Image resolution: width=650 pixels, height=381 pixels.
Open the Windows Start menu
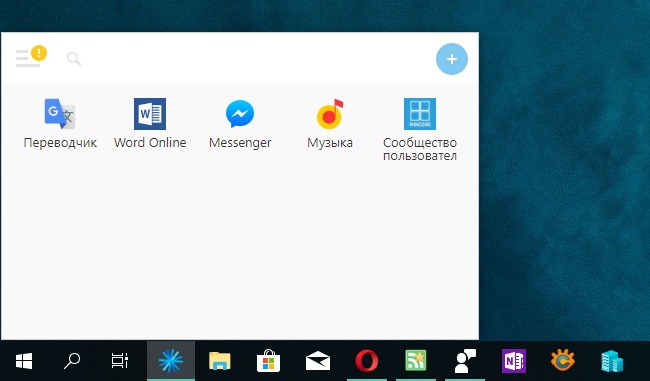click(24, 361)
